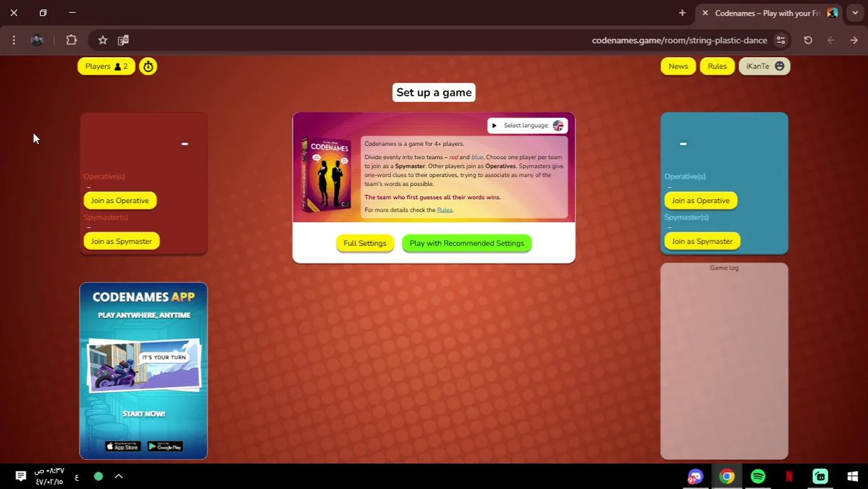Click the Players count button
The image size is (868, 489).
(x=106, y=66)
